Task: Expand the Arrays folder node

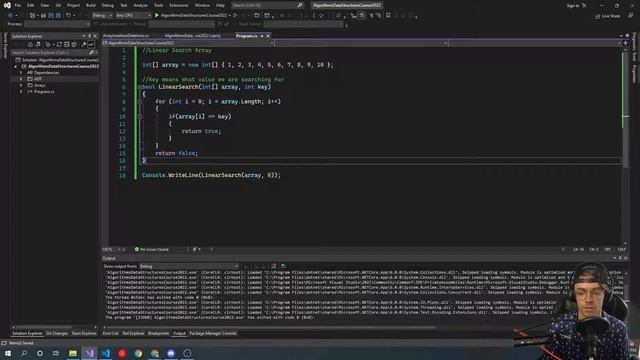Action: (x=21, y=85)
